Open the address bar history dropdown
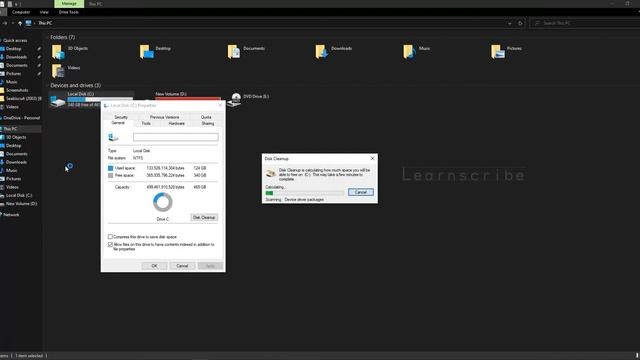The height and width of the screenshot is (360, 640). point(509,24)
